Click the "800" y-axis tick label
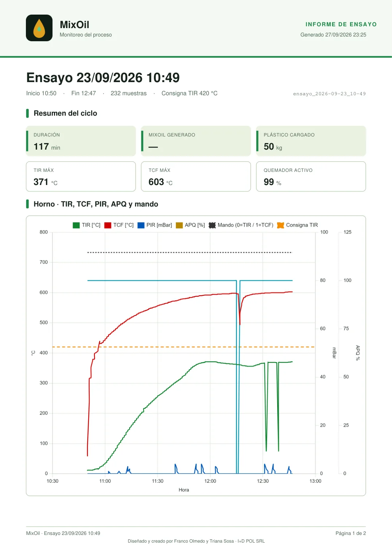 pos(44,232)
